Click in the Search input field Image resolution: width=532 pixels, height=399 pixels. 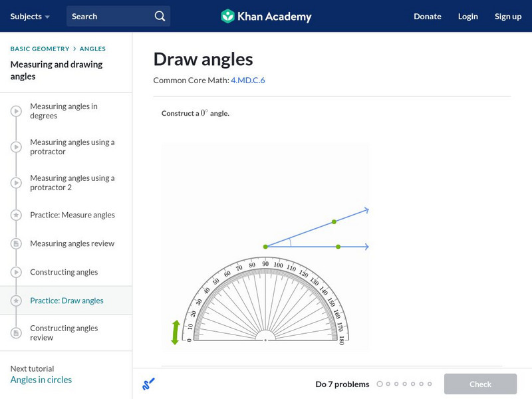110,16
